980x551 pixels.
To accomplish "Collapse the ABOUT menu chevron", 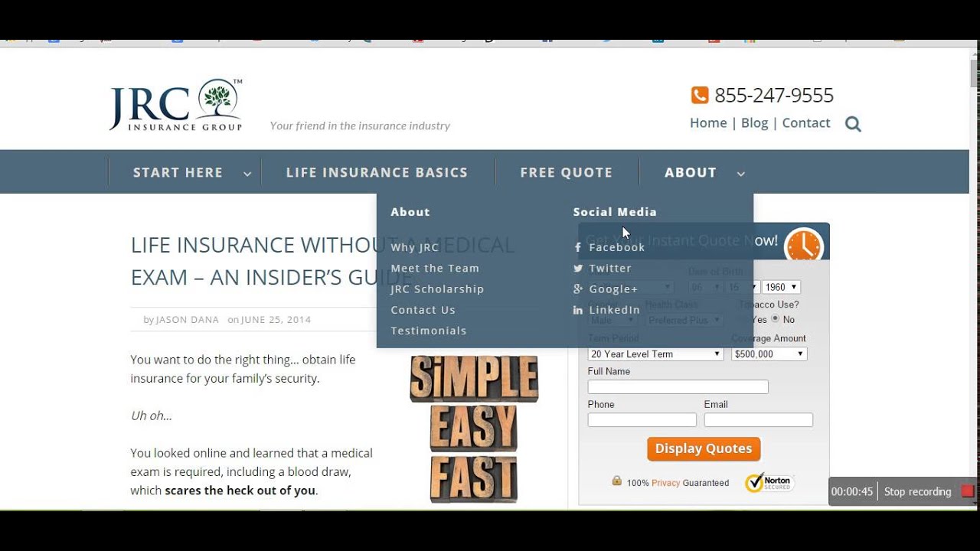I will 740,174.
